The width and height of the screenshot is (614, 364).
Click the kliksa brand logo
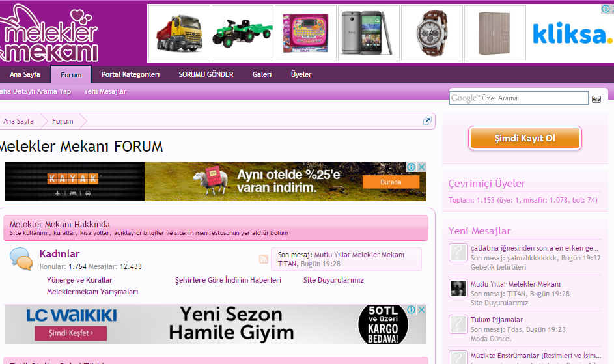click(572, 33)
